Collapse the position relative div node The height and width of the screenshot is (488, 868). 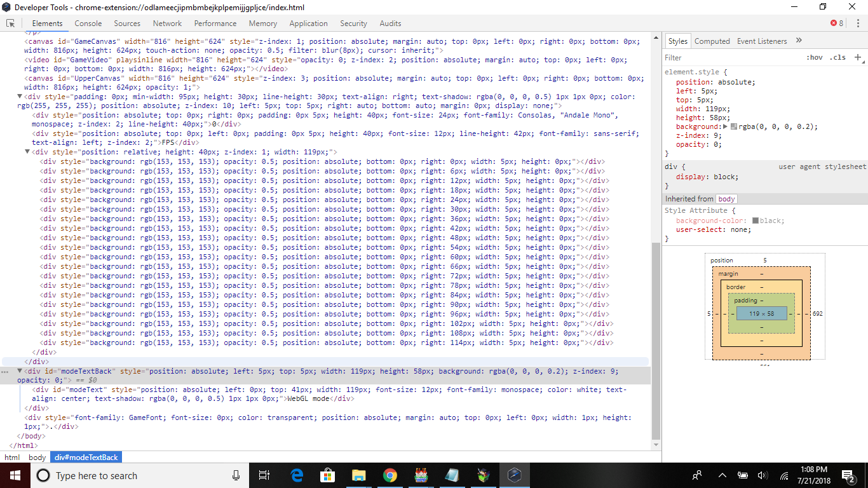[27, 152]
